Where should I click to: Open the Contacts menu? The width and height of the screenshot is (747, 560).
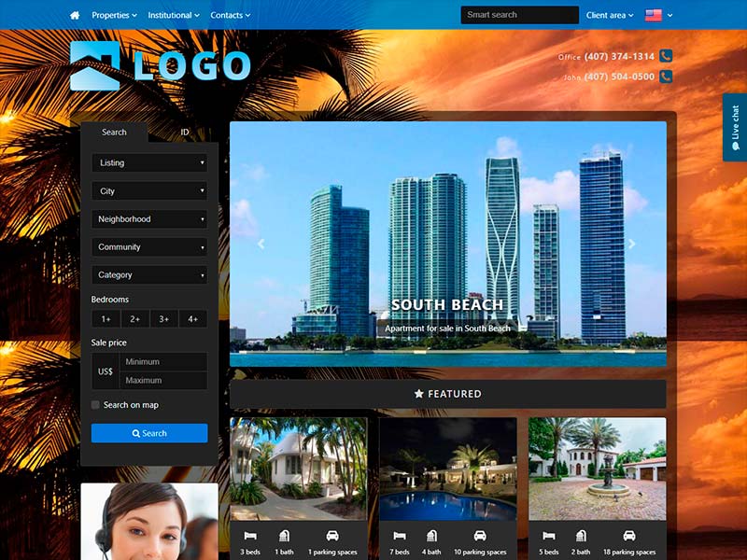[230, 15]
